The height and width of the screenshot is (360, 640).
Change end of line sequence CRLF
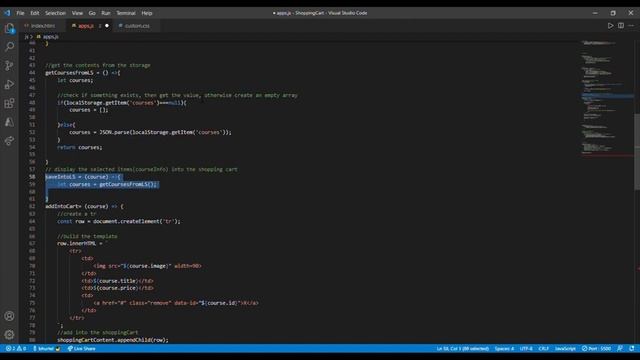[x=544, y=349]
